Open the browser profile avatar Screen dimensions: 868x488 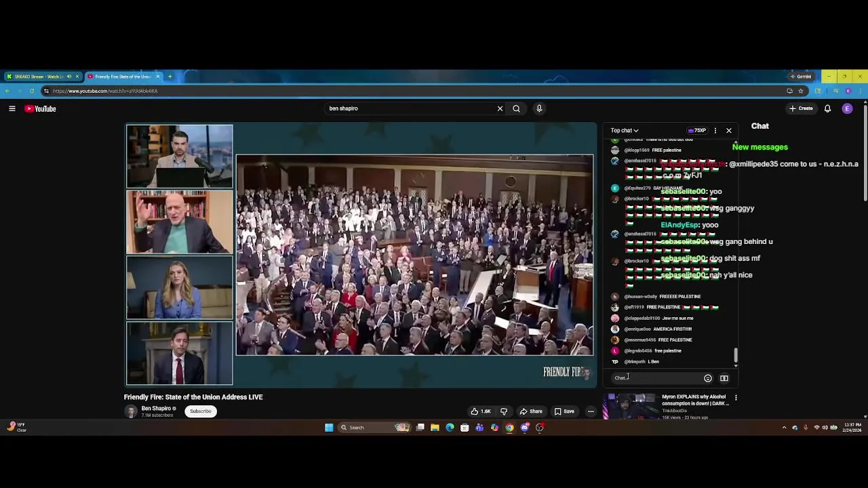tap(848, 91)
